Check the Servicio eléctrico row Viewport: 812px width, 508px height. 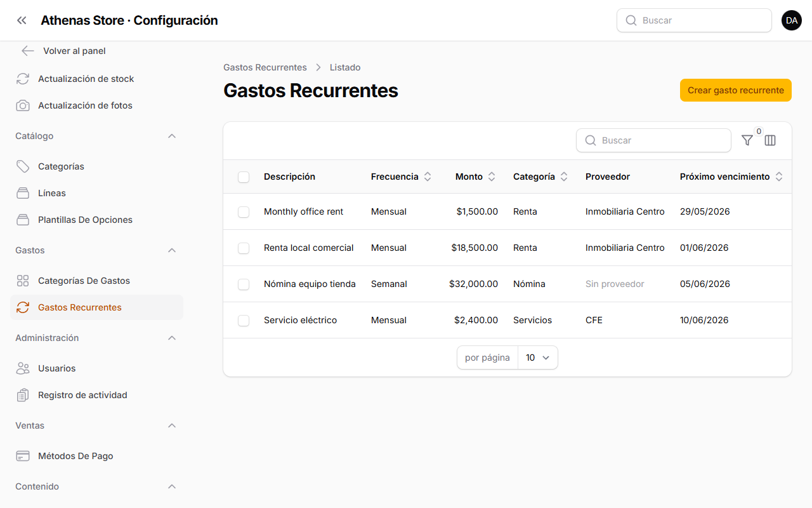tap(244, 321)
